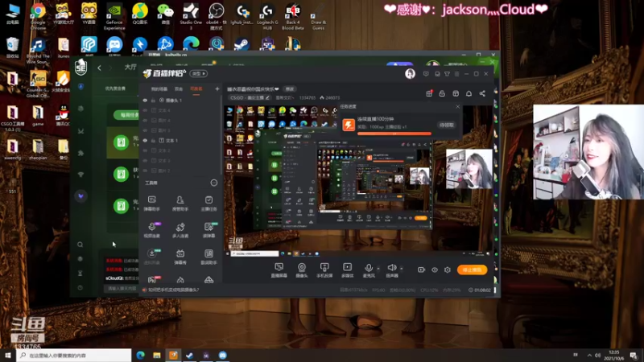Open the 歌词助手 tool
Viewport: 644px width, 362px height.
click(208, 257)
